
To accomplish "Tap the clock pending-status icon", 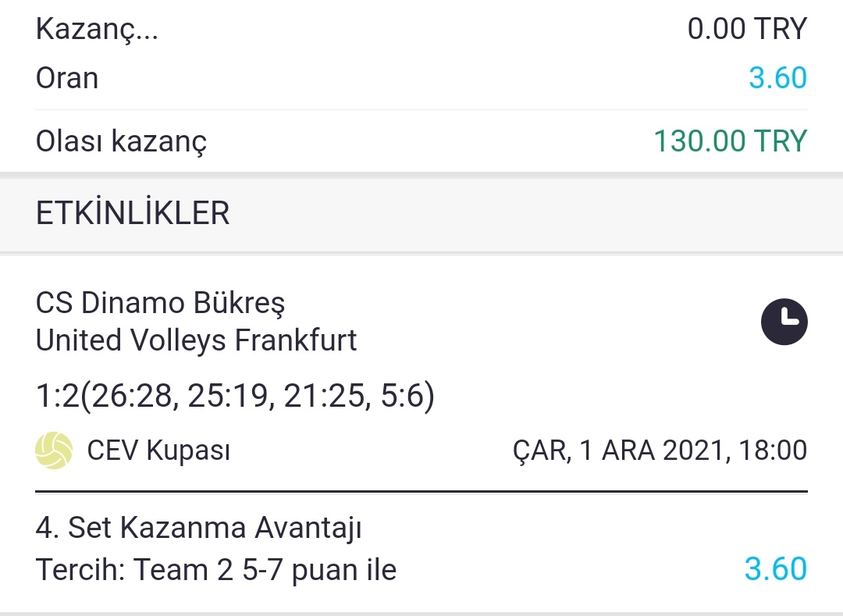I will [x=784, y=322].
